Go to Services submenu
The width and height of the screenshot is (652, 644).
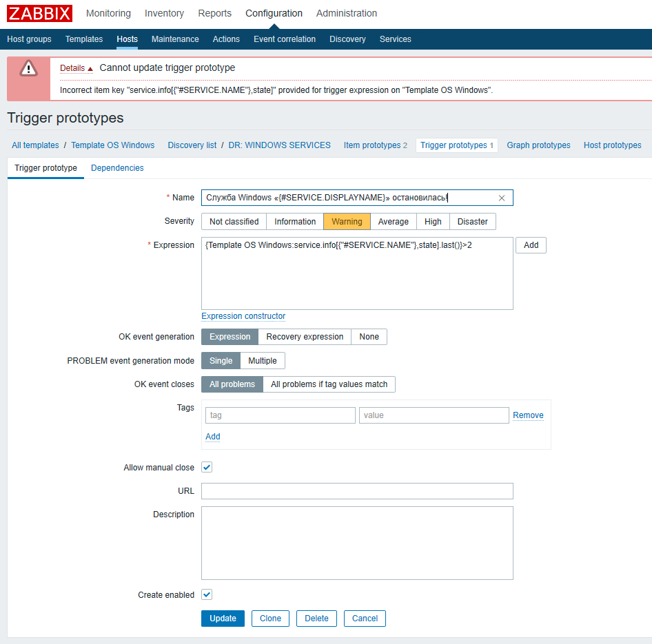click(396, 39)
